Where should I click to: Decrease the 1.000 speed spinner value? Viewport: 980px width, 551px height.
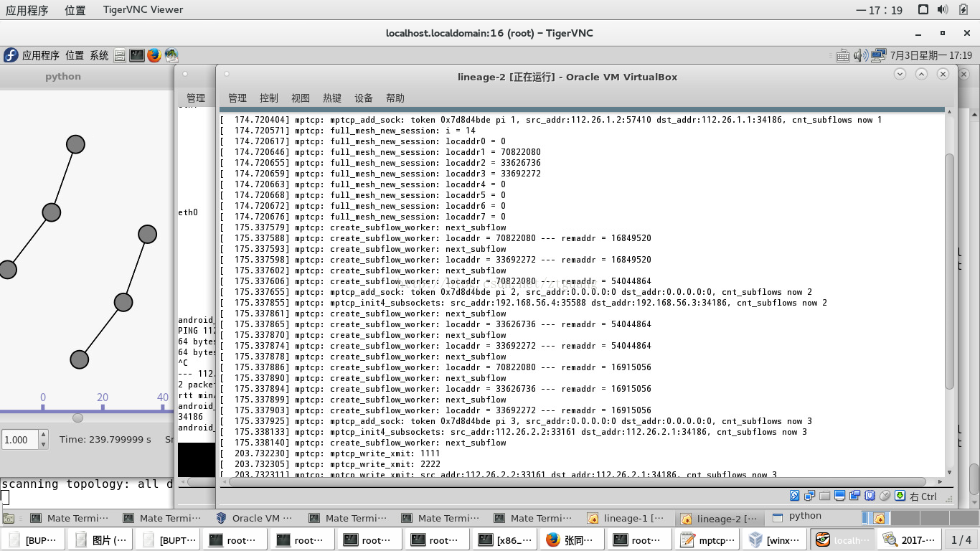point(43,445)
